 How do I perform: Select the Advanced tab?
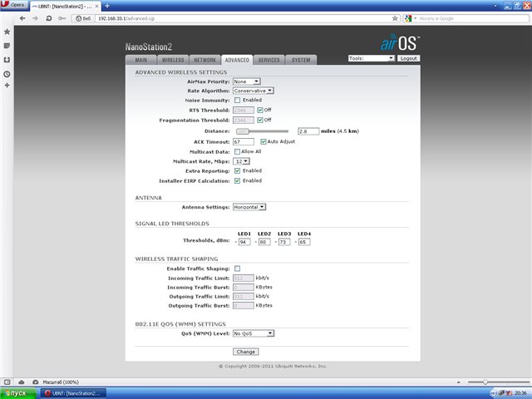click(237, 60)
